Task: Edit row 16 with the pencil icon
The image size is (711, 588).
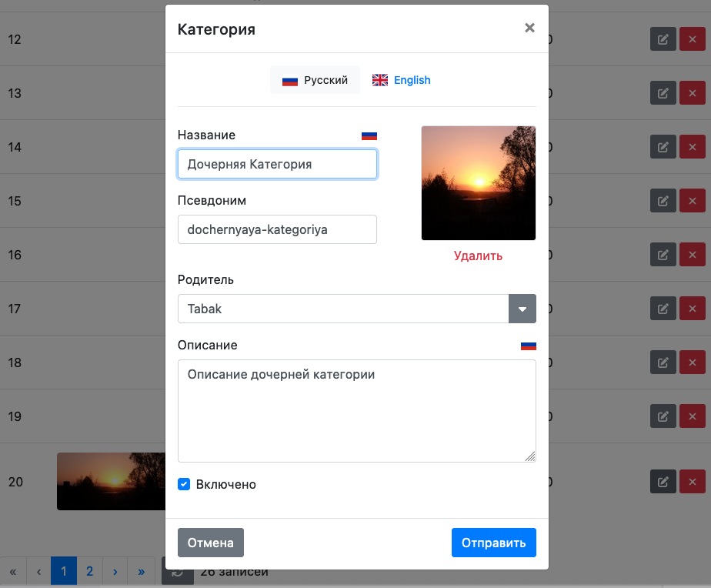Action: click(x=663, y=255)
